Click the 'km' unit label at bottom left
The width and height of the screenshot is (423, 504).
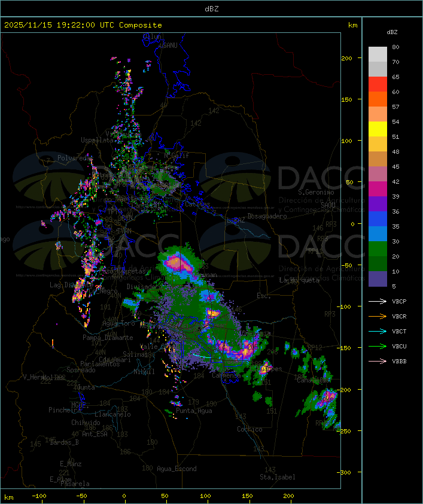point(8,497)
